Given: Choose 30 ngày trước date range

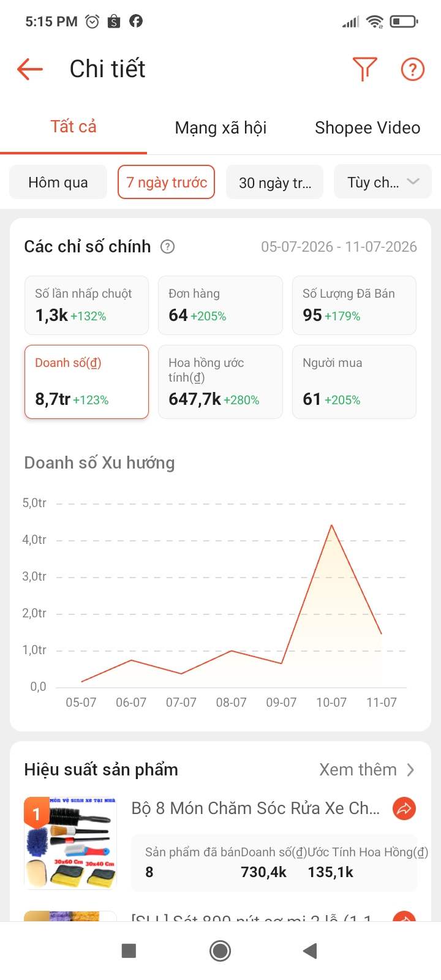Looking at the screenshot, I should (275, 182).
